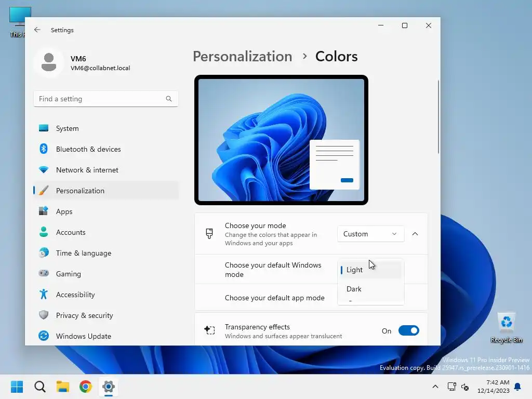Click the back arrow in Settings
532x399 pixels.
pyautogui.click(x=37, y=30)
